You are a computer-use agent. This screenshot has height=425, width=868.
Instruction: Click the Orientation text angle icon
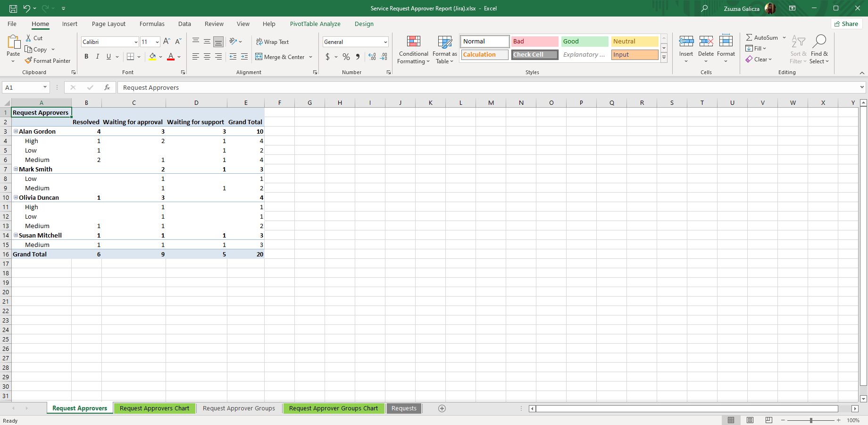pos(233,42)
